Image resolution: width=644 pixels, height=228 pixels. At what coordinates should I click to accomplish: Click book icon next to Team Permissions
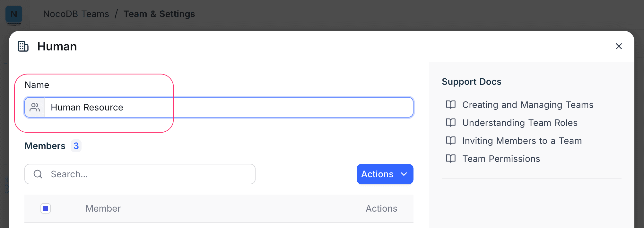tap(451, 159)
